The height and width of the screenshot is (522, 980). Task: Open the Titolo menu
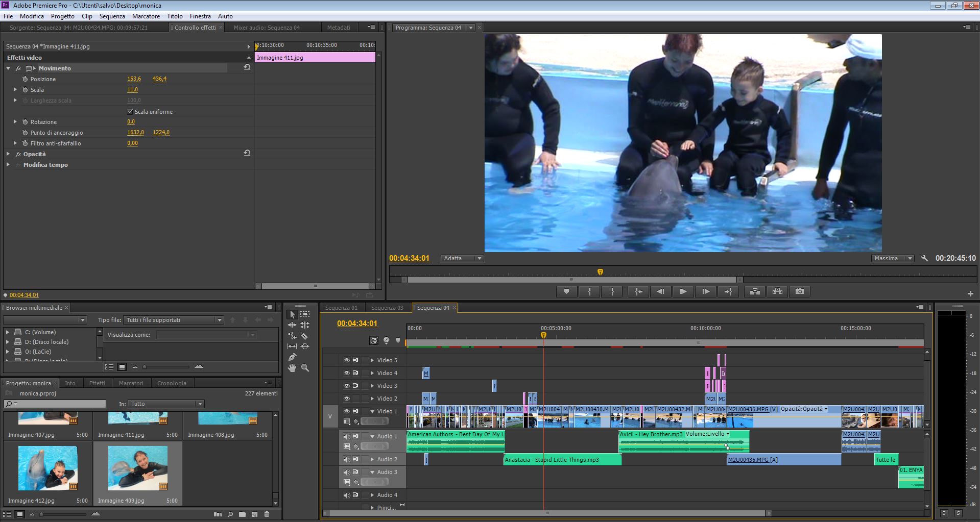[x=175, y=16]
